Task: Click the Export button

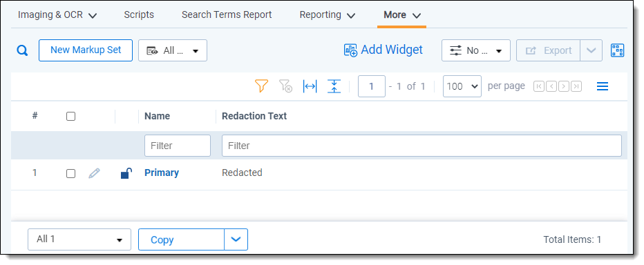Action: (x=549, y=50)
